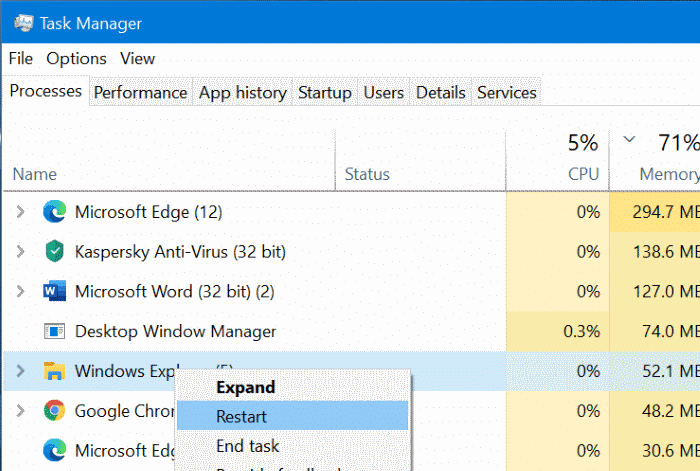Image resolution: width=700 pixels, height=471 pixels.
Task: Open the Options menu
Action: click(x=76, y=58)
